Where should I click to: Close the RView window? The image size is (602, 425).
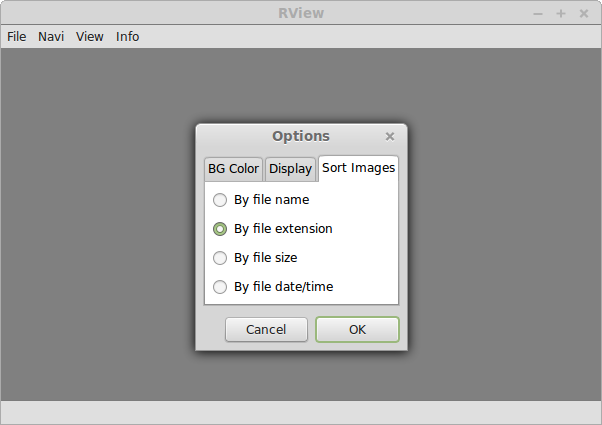coord(584,14)
